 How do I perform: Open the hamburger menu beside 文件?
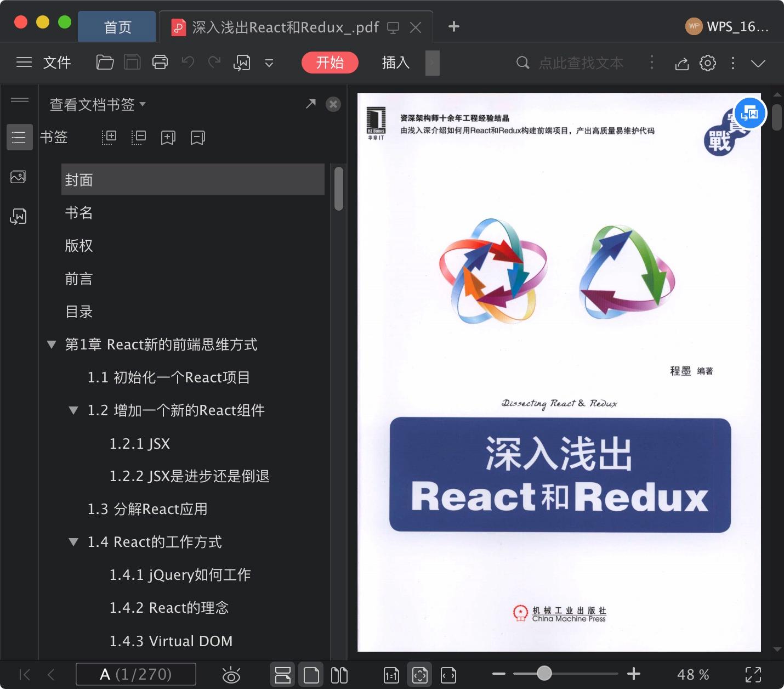[x=24, y=63]
